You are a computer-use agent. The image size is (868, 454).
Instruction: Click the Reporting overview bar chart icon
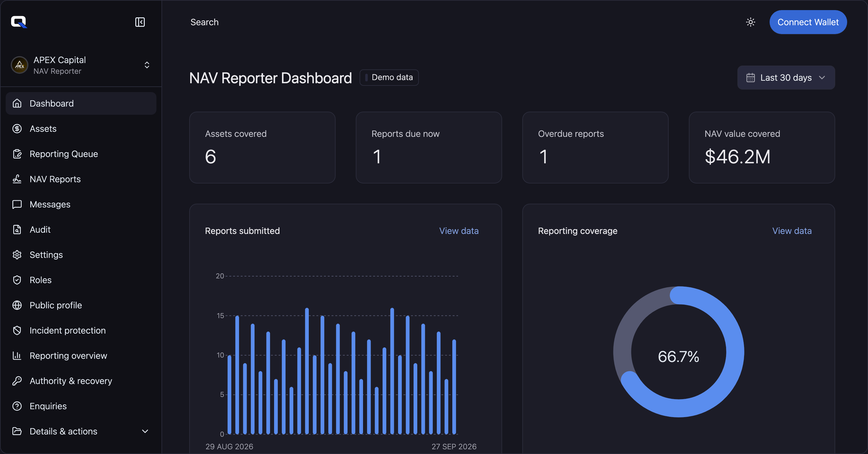point(17,356)
